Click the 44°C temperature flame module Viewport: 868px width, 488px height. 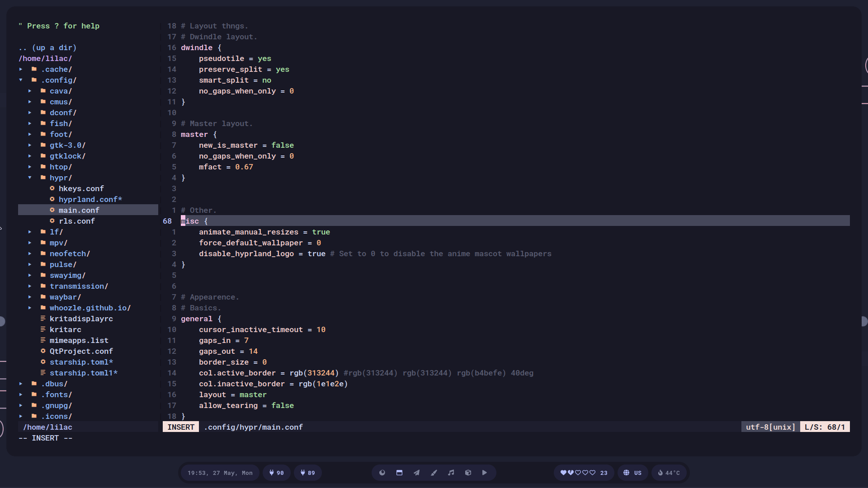pyautogui.click(x=669, y=473)
